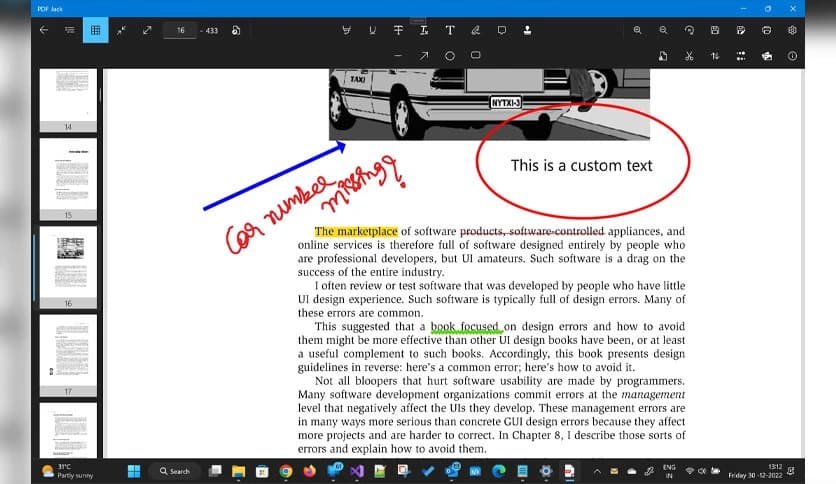The width and height of the screenshot is (836, 484).
Task: Pick the ellipse shape tool
Action: pyautogui.click(x=450, y=55)
